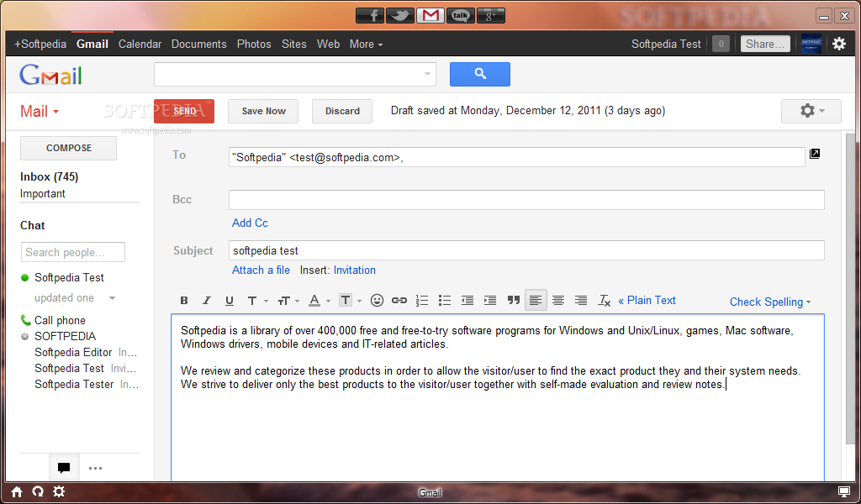Image resolution: width=861 pixels, height=504 pixels.
Task: Align text center
Action: pyautogui.click(x=558, y=300)
